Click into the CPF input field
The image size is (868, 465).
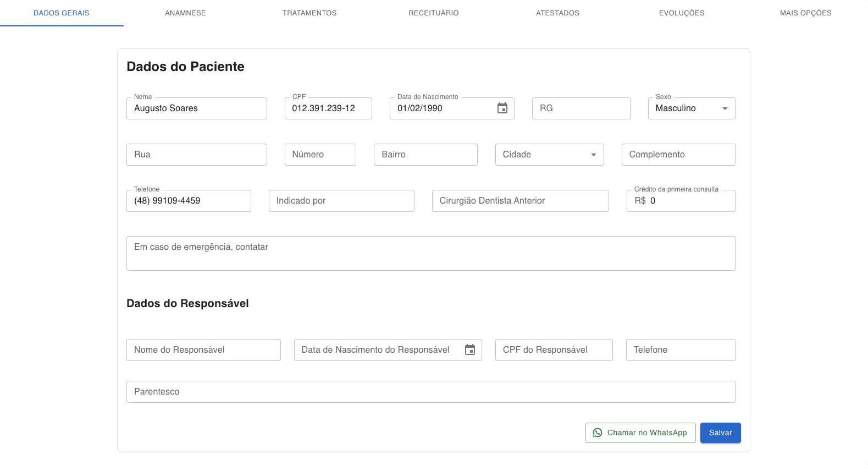(328, 108)
